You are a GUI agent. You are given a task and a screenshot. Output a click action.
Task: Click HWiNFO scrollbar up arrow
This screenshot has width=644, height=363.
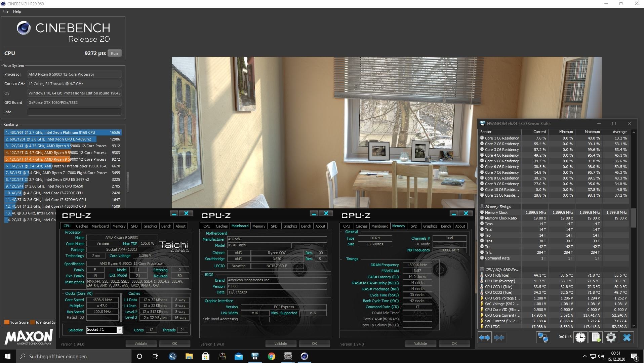pos(634,132)
